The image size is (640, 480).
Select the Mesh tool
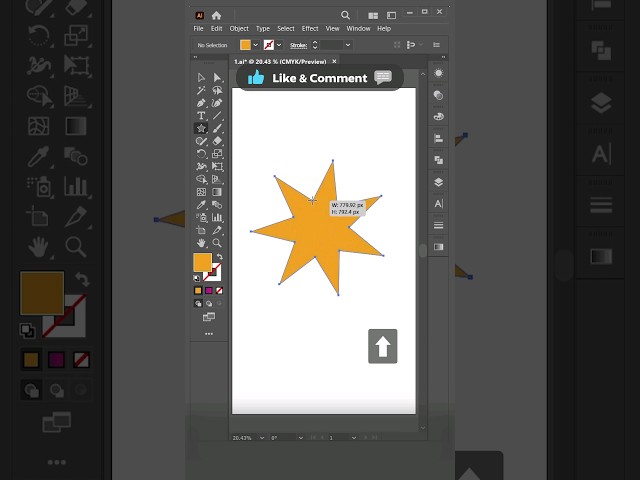click(x=201, y=192)
